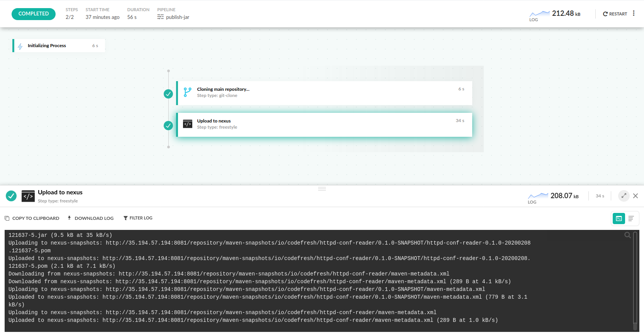This screenshot has height=335, width=644.
Task: Click the '6 s' time on Cloning step
Action: click(x=461, y=89)
